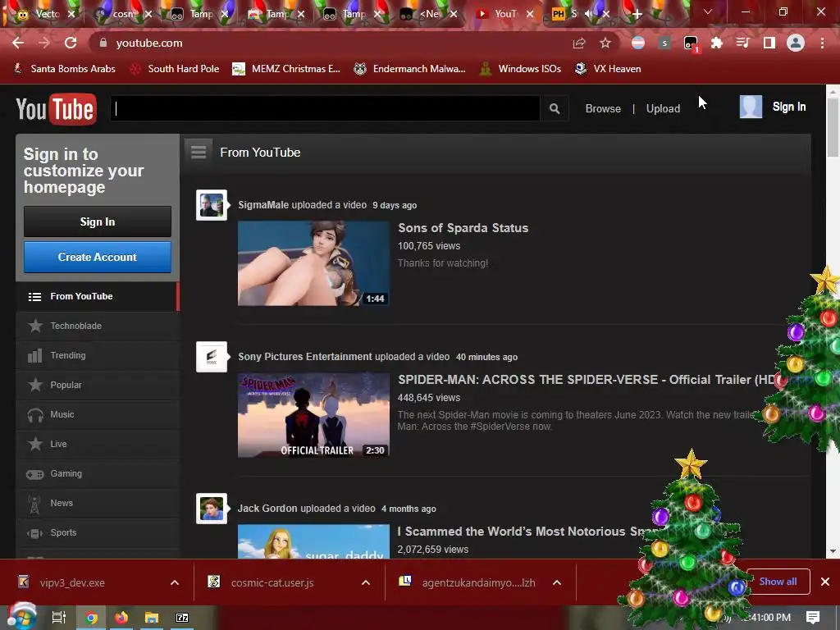Screen dimensions: 840x630
Task: Open the Chrome three-dot menu
Action: pyautogui.click(x=822, y=43)
